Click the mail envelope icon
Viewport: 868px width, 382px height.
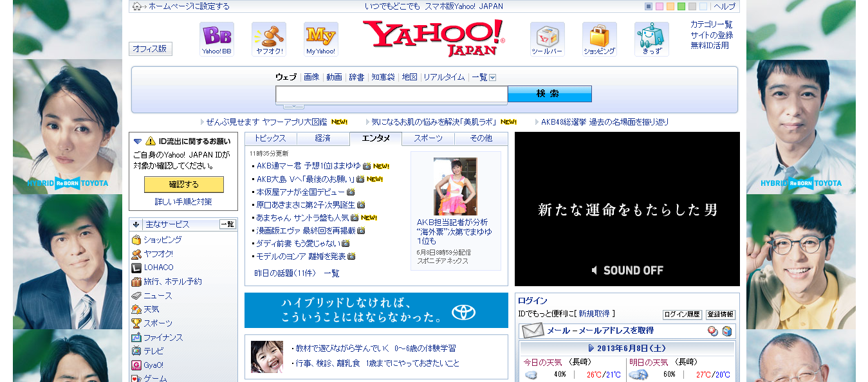pyautogui.click(x=533, y=331)
